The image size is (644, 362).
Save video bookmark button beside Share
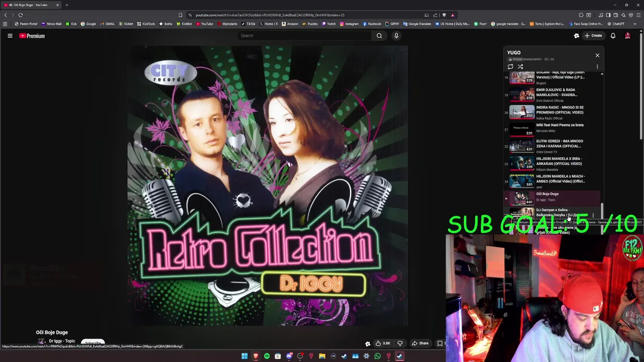coord(440,343)
